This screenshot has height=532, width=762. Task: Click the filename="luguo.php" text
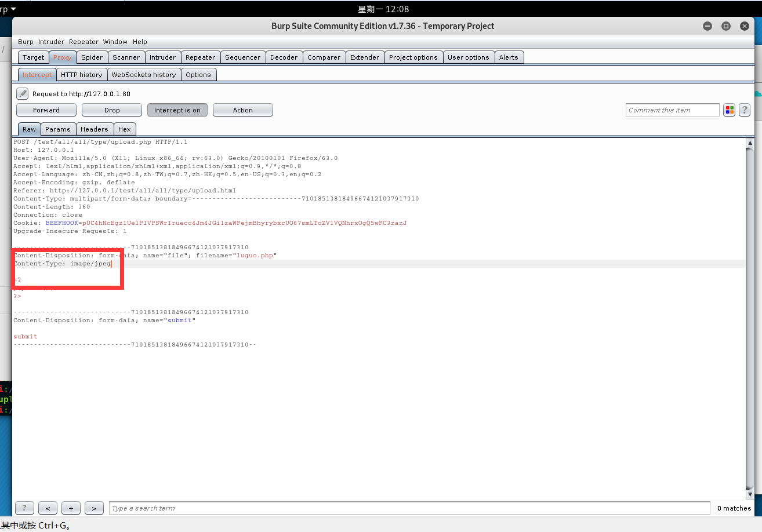point(237,256)
